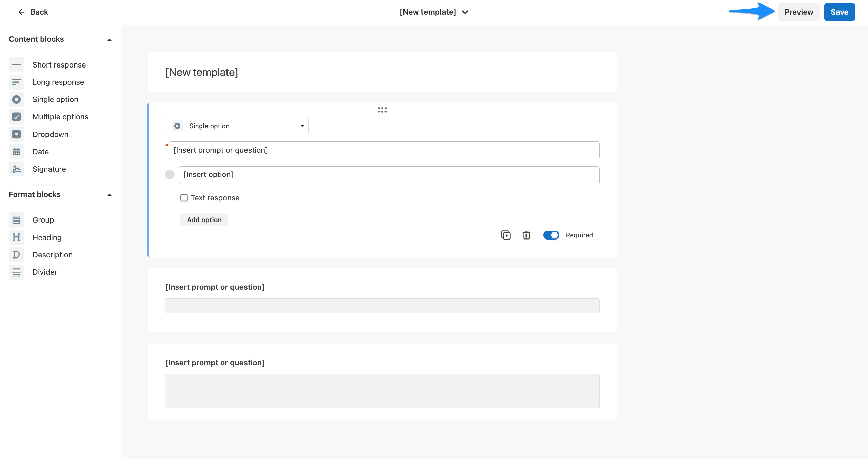Click the Single option radio icon in sidebar
Image resolution: width=868 pixels, height=459 pixels.
(16, 99)
